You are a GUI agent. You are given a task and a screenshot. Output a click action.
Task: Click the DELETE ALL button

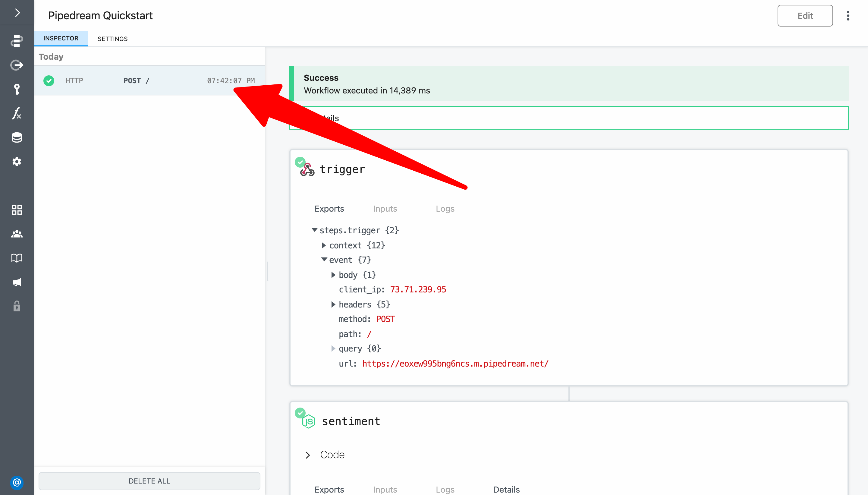point(149,481)
